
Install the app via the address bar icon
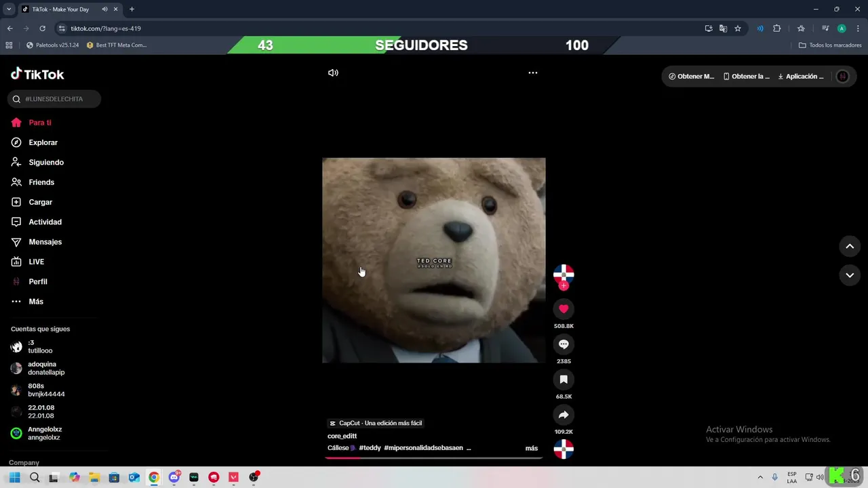click(x=709, y=28)
